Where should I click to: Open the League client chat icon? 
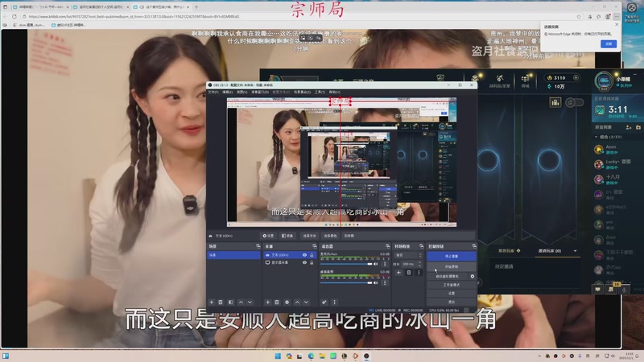click(598, 288)
